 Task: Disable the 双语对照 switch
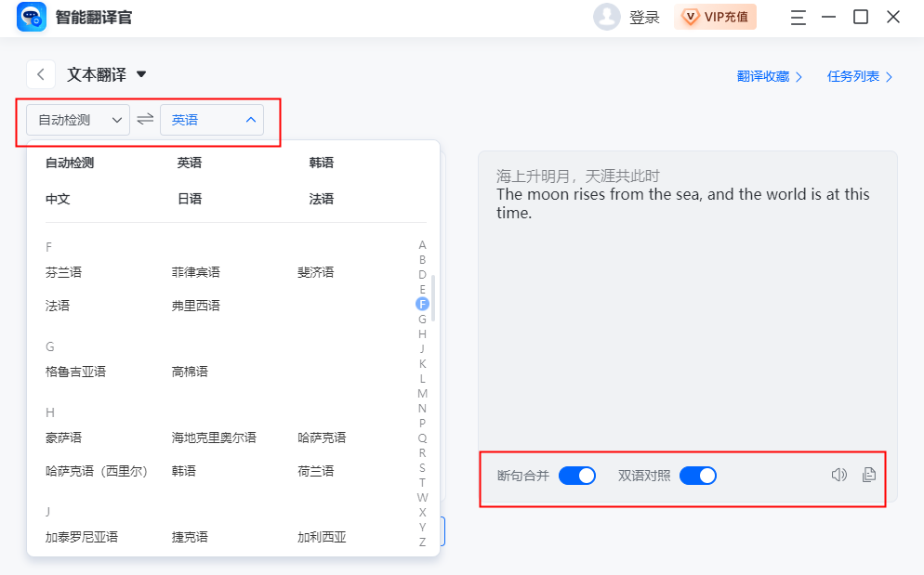[x=697, y=476]
